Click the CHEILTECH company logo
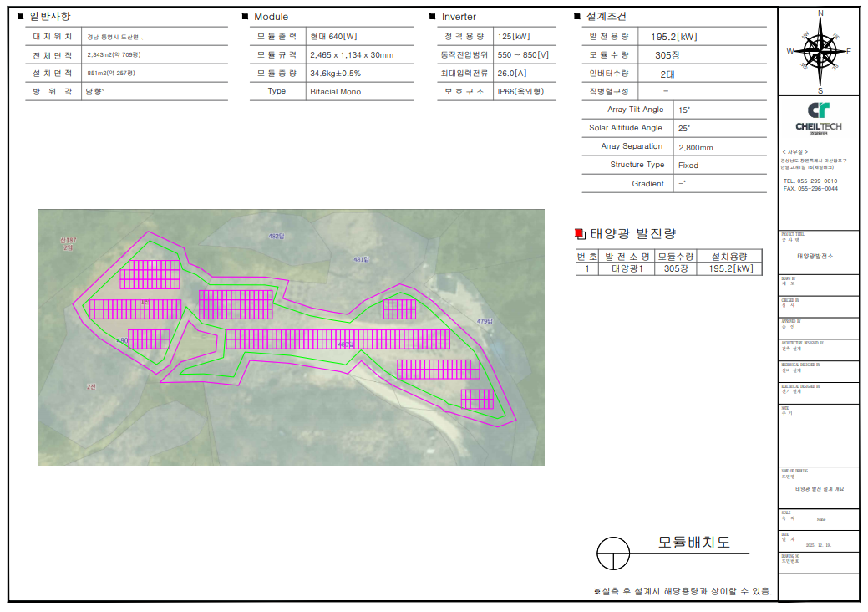The width and height of the screenshot is (868, 612). pyautogui.click(x=819, y=118)
